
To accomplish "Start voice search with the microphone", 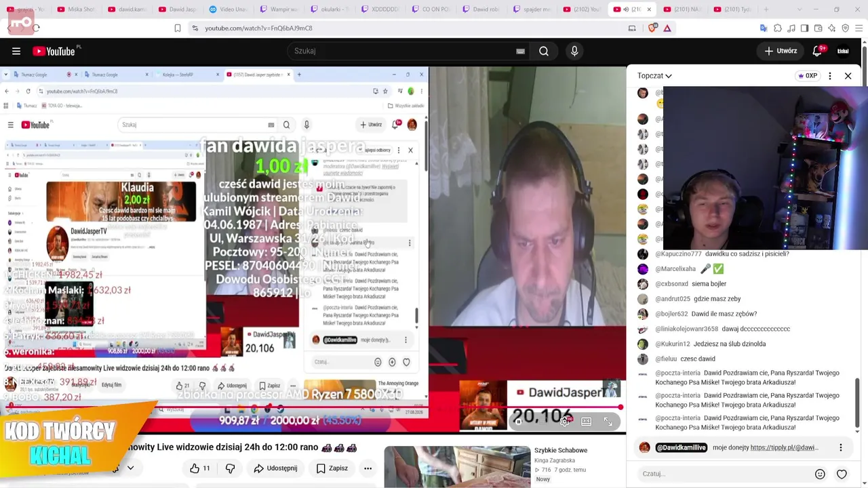I will (x=574, y=51).
